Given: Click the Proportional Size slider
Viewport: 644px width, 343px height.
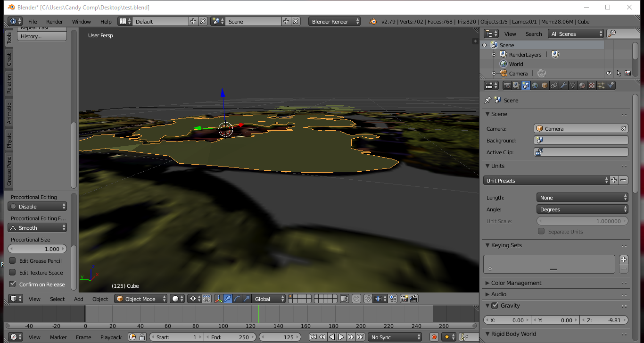Looking at the screenshot, I should click(37, 249).
